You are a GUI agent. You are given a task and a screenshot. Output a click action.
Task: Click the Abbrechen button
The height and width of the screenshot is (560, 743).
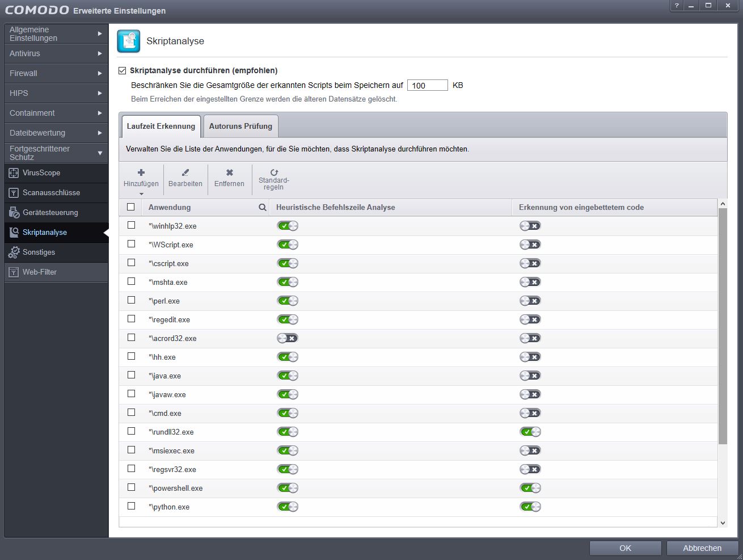click(x=702, y=548)
